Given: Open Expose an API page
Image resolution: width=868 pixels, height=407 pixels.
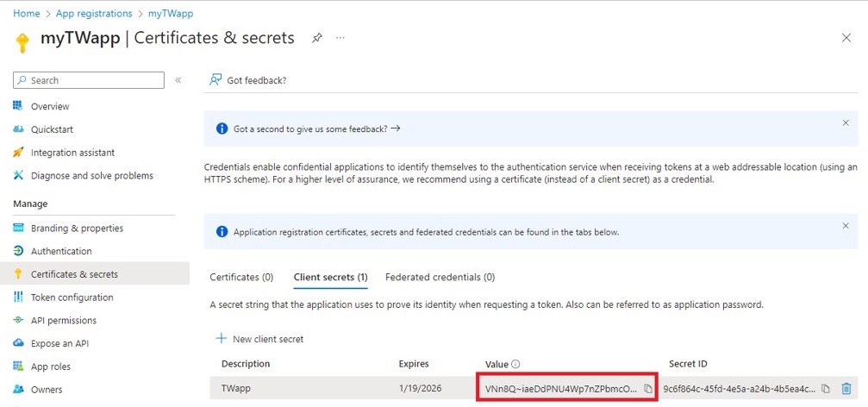Looking at the screenshot, I should pyautogui.click(x=59, y=343).
